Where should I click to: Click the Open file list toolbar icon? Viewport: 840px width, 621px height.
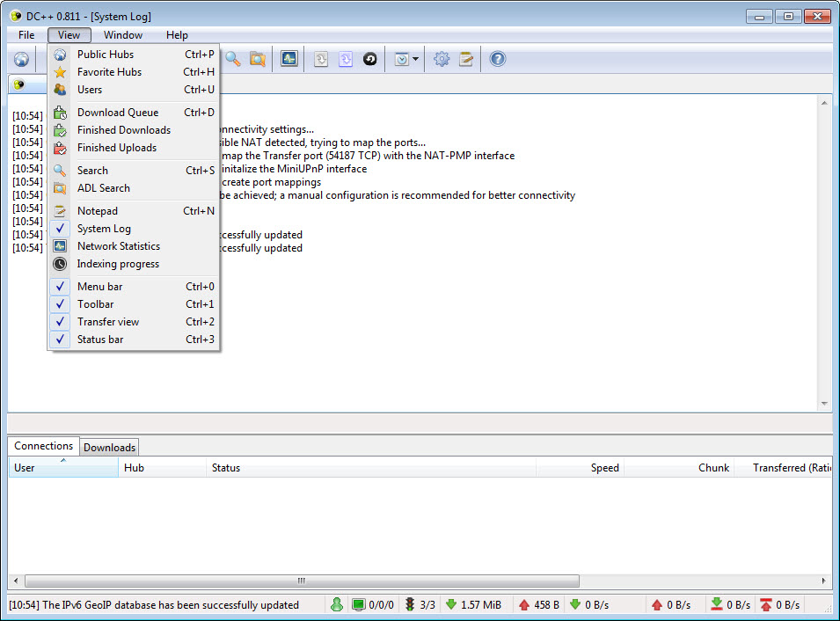[x=321, y=59]
